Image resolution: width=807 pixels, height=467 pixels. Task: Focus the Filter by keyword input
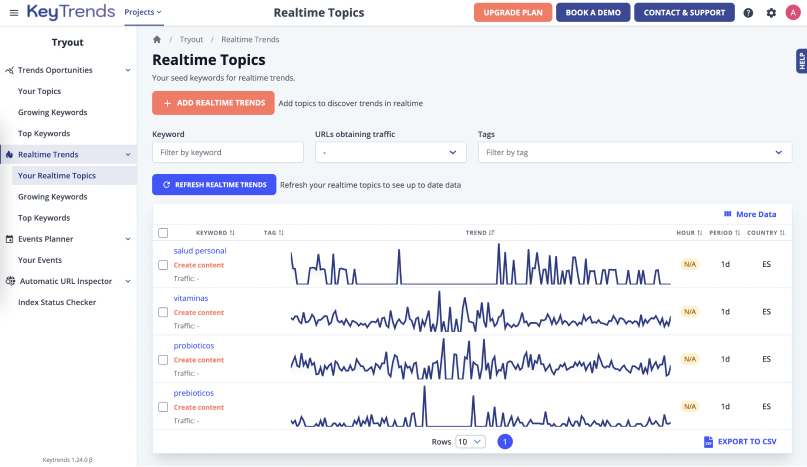(x=228, y=152)
